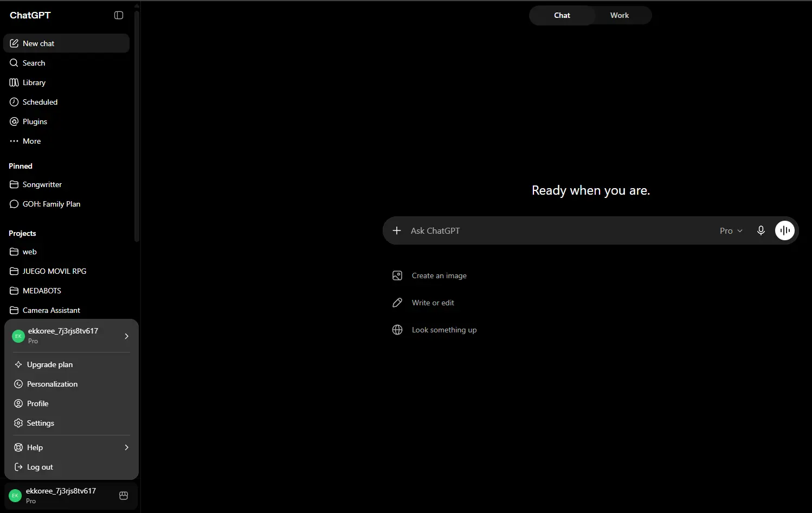Screen dimensions: 812x513
Task: Start a New chat
Action: pos(66,43)
